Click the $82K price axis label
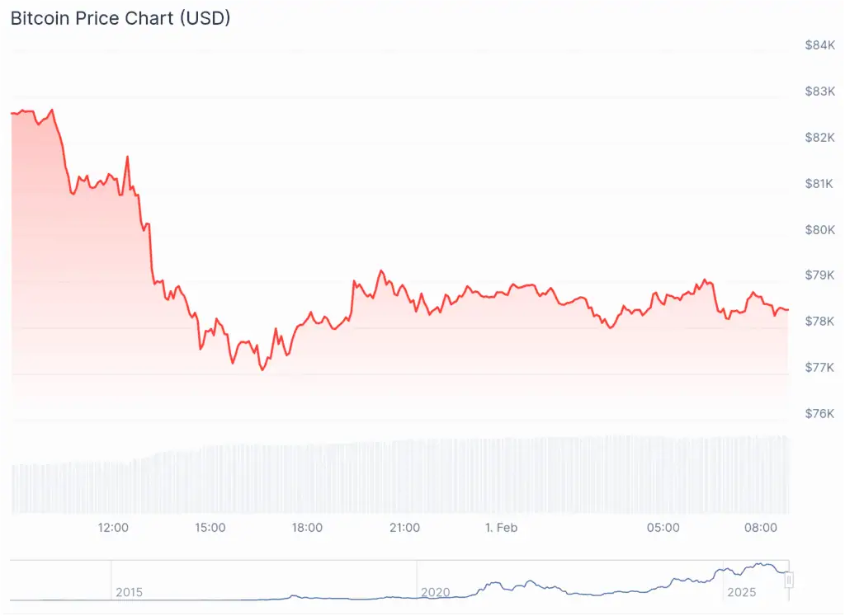The height and width of the screenshot is (616, 845). tap(819, 137)
